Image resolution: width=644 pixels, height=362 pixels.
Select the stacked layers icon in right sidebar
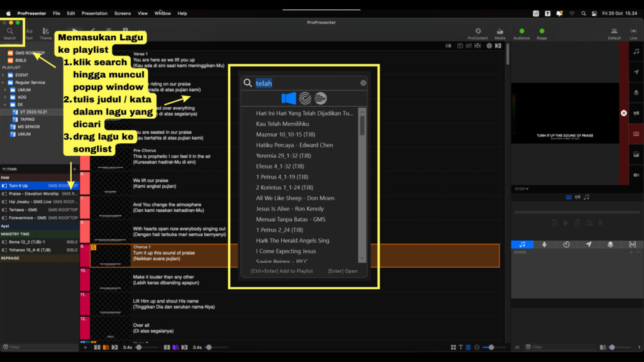click(636, 93)
